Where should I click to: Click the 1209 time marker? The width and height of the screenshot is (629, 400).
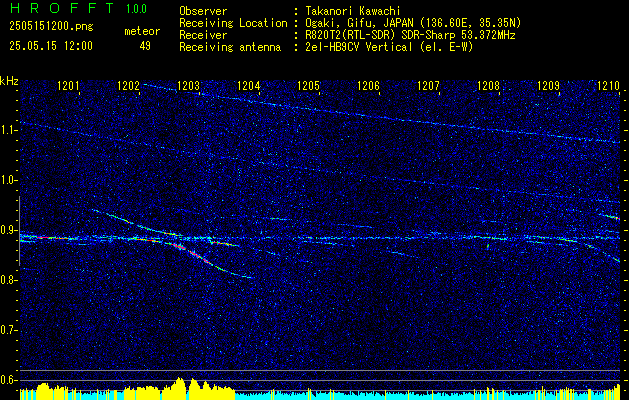coord(548,86)
